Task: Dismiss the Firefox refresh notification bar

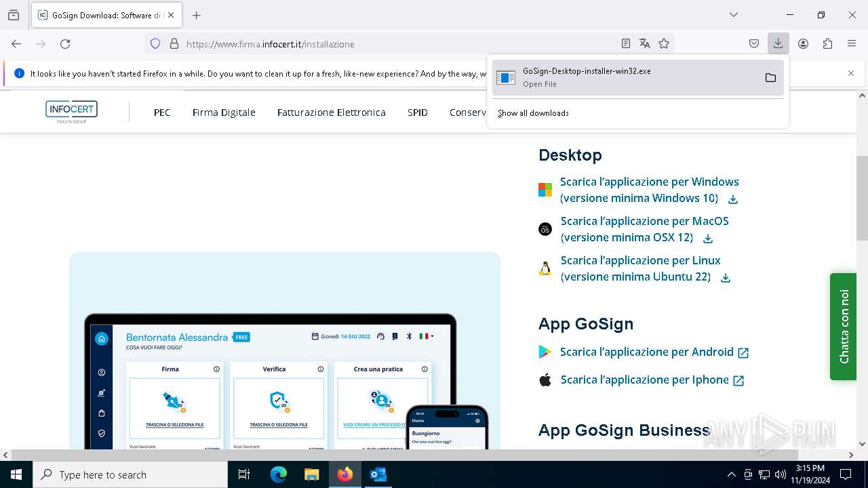Action: point(851,73)
